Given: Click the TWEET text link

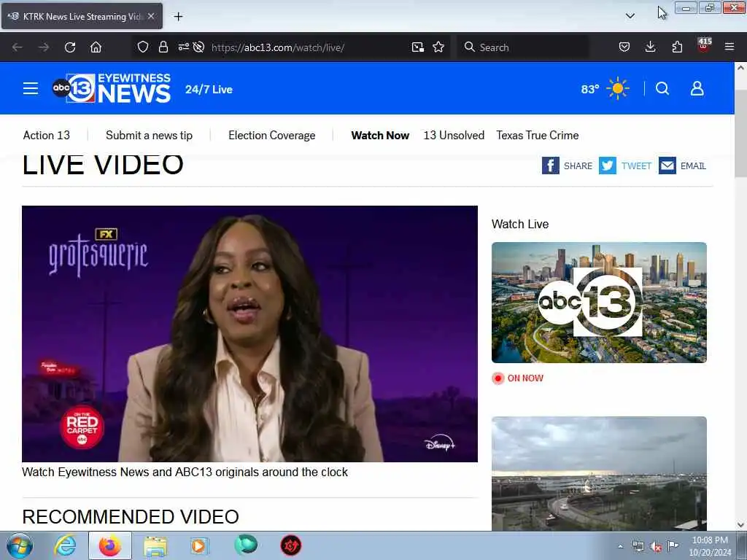Looking at the screenshot, I should [636, 166].
